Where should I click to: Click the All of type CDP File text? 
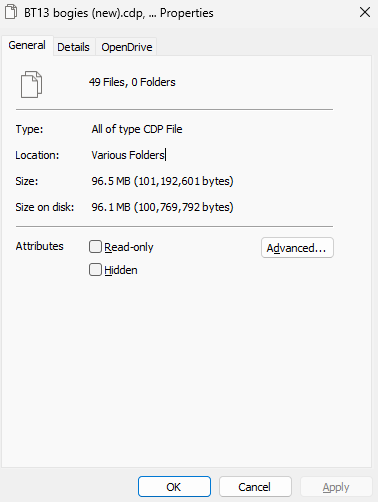pyautogui.click(x=137, y=129)
